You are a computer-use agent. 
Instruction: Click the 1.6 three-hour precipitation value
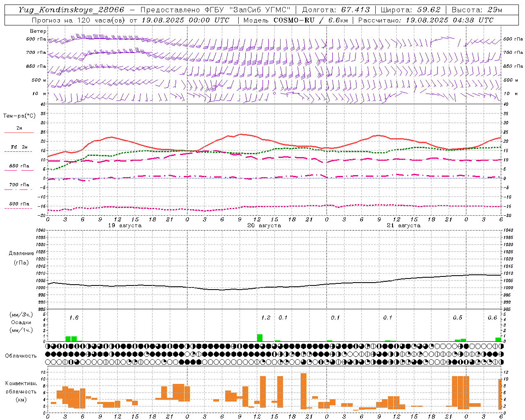74,317
